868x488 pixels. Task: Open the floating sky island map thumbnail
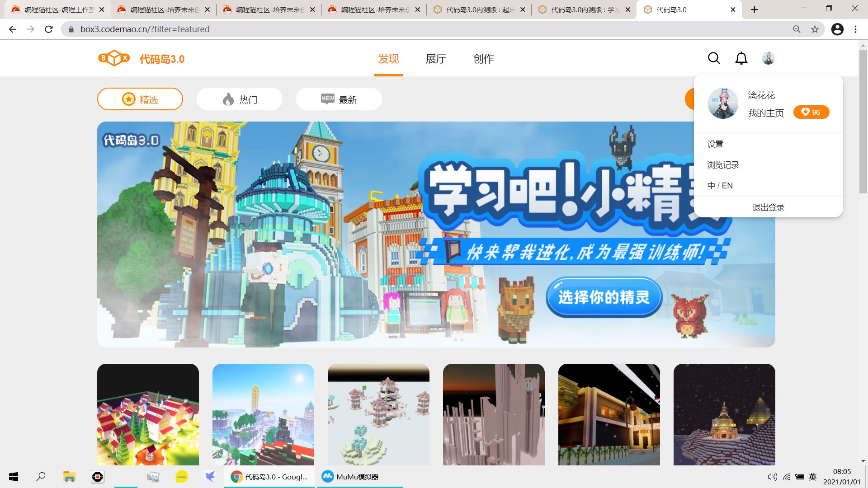pos(263,414)
